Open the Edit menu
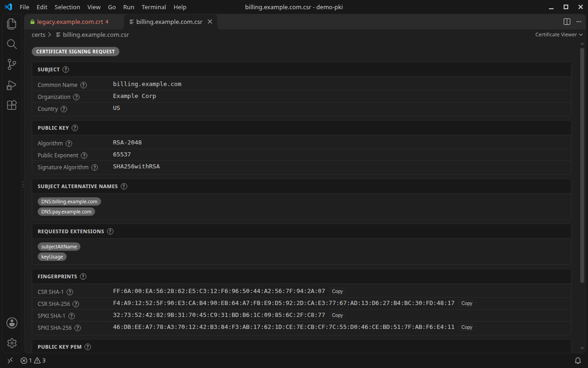 (x=42, y=7)
